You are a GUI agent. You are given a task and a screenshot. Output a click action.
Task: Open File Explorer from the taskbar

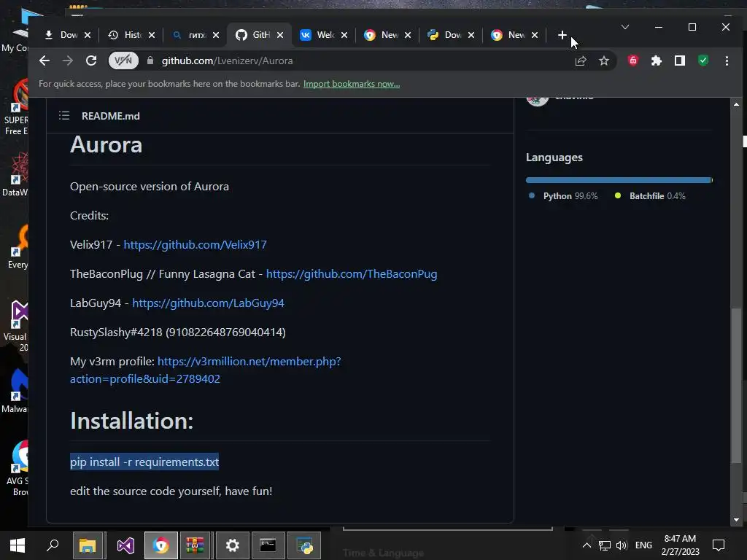(88, 545)
